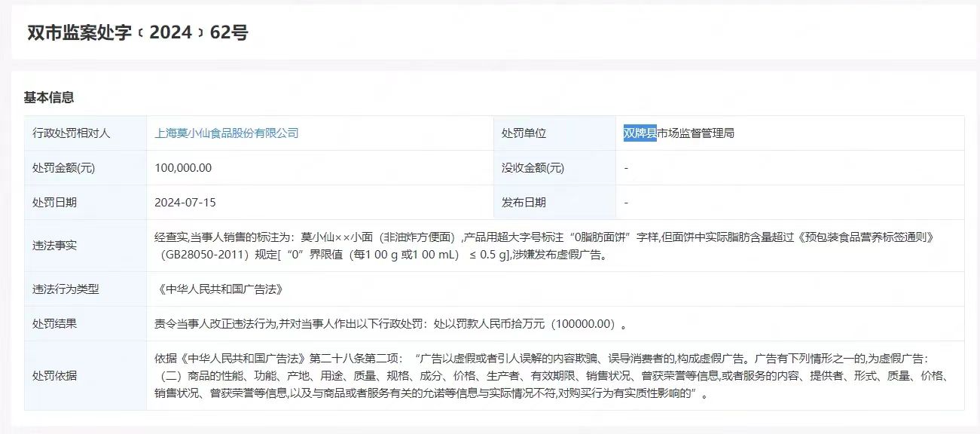
Task: Click the 行政处罚相对人 label cell
Action: [72, 133]
